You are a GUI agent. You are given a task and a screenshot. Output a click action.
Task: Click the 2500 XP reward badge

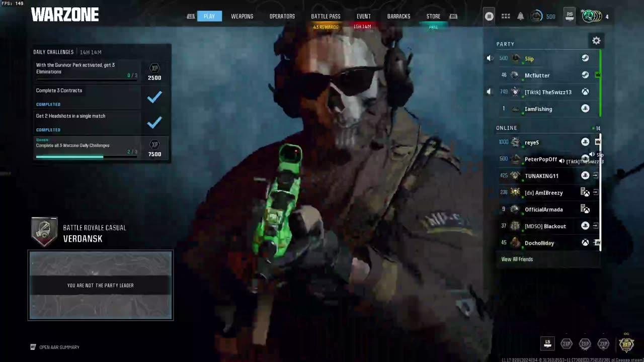click(x=154, y=72)
